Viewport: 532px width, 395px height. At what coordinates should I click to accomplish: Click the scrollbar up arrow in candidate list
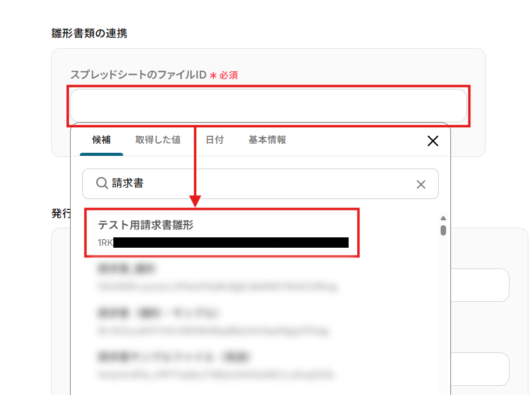coord(443,218)
